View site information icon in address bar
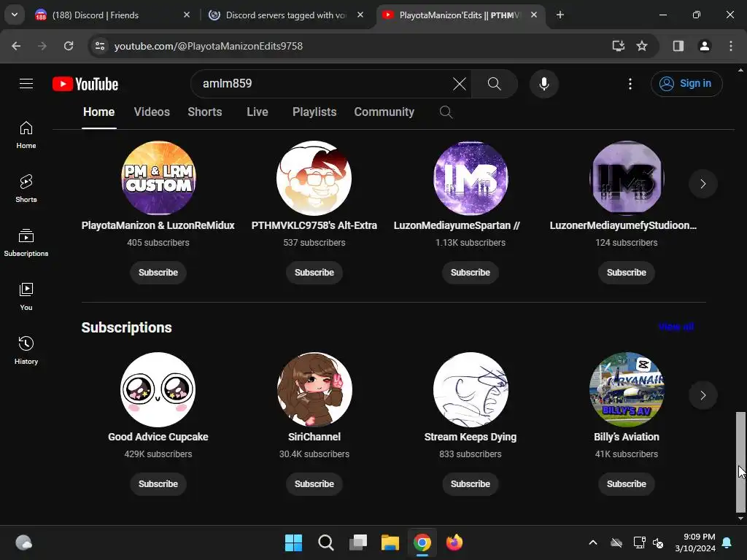The image size is (747, 560). click(100, 46)
